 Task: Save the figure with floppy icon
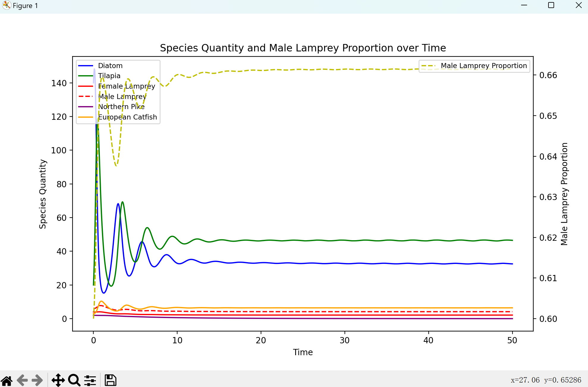[110, 380]
